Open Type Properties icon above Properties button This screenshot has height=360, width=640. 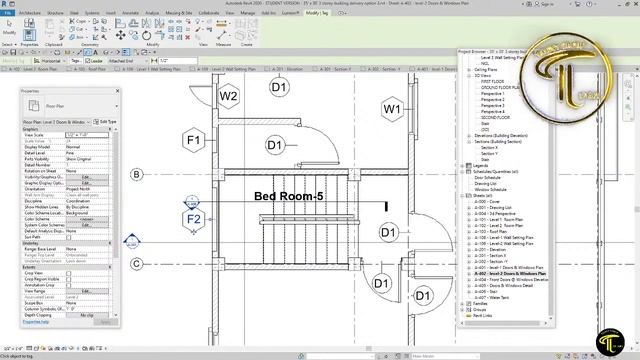point(29,23)
